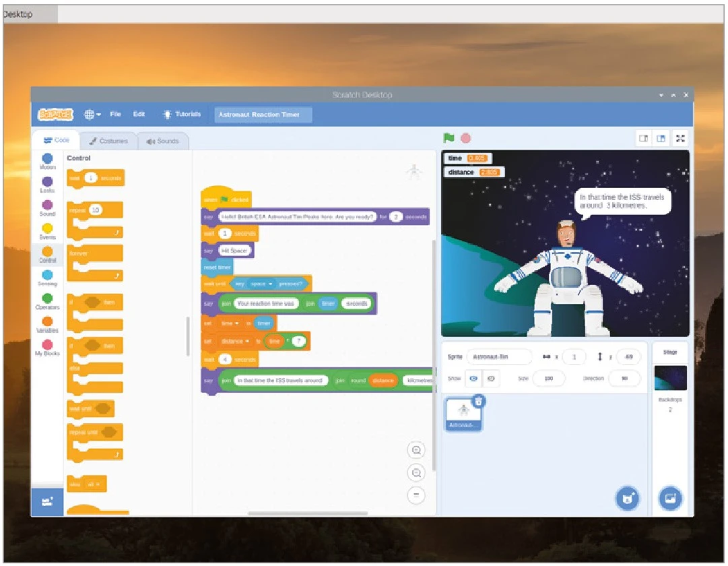
Task: Enter full screen stage mode
Action: (x=680, y=138)
